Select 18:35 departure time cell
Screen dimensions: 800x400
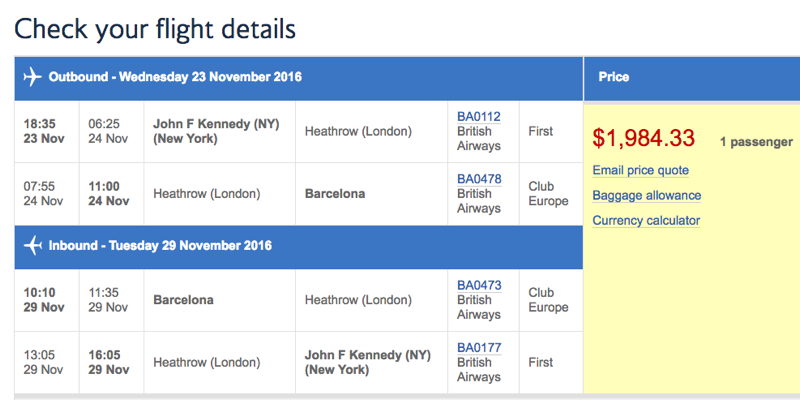pyautogui.click(x=47, y=132)
